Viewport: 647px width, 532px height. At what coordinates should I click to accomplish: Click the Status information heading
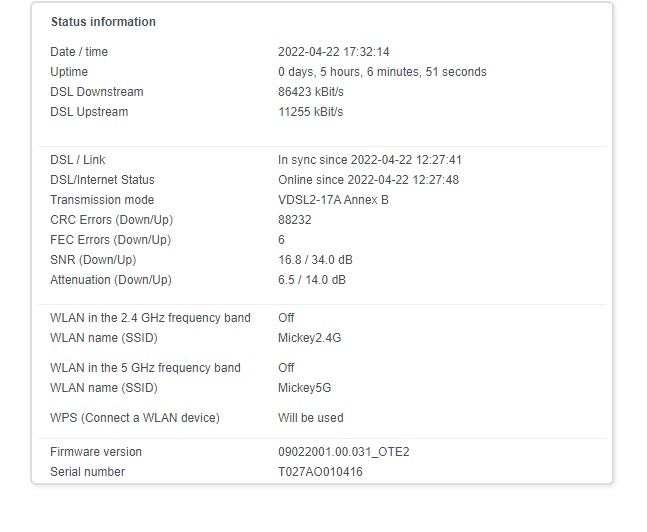coord(103,22)
